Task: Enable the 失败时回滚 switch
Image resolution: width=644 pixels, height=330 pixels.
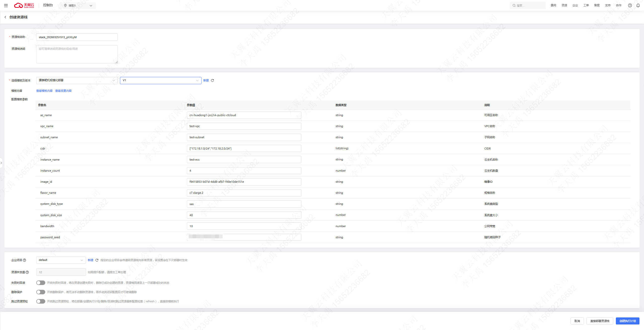Action: 41,283
